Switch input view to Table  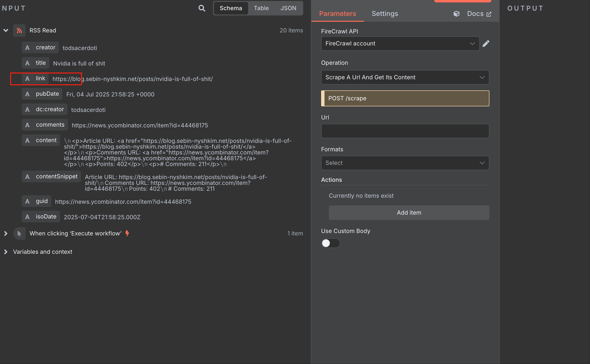[x=261, y=8]
